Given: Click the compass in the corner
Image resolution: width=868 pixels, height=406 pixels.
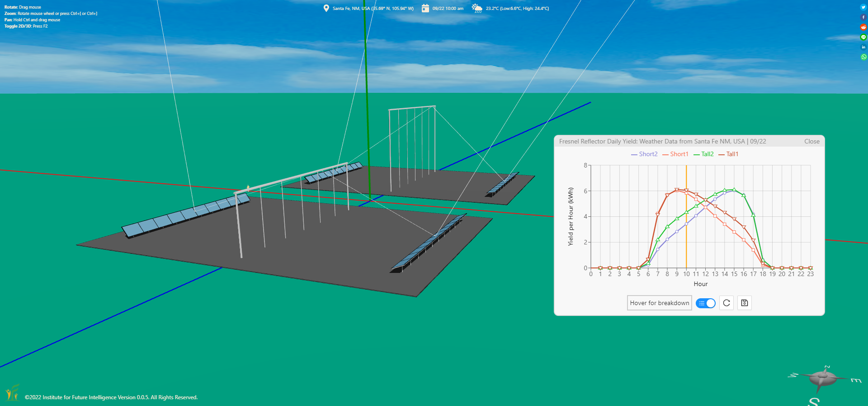Looking at the screenshot, I should pyautogui.click(x=822, y=378).
